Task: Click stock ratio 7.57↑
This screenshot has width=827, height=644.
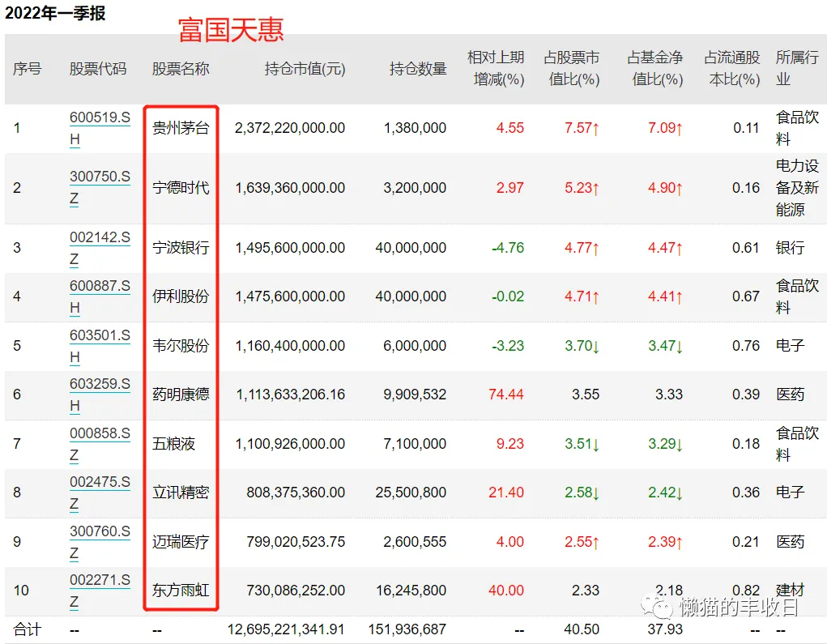Action: click(x=582, y=128)
